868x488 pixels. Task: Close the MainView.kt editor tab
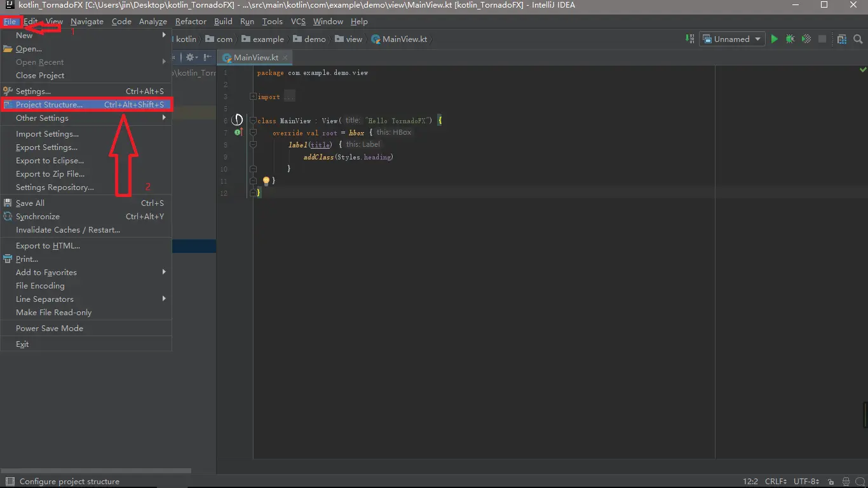coord(285,57)
